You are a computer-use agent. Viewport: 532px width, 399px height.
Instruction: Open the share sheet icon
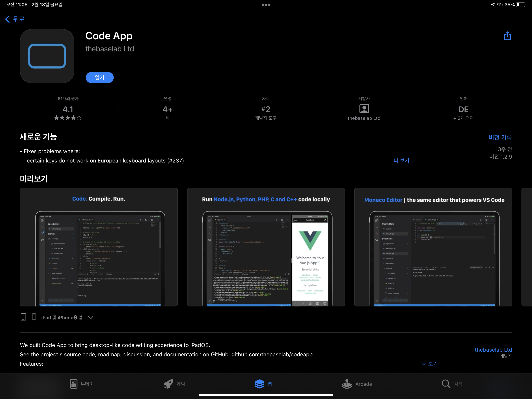click(x=507, y=36)
